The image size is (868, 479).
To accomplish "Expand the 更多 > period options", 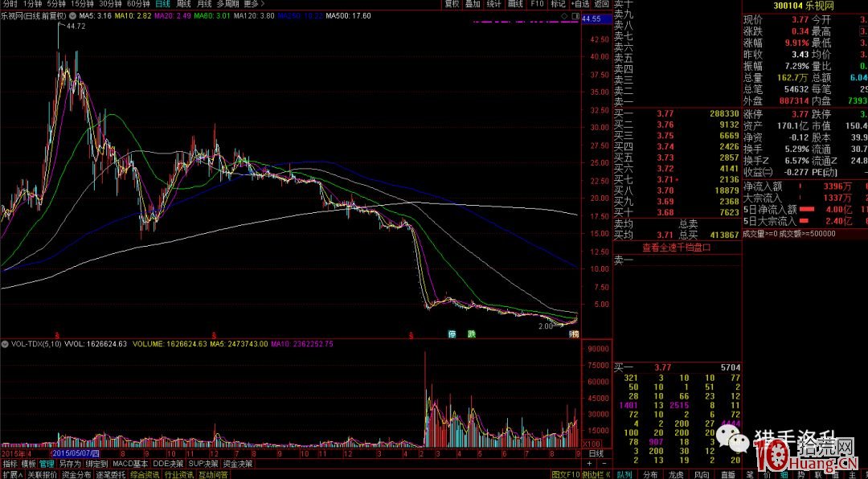I will point(254,4).
